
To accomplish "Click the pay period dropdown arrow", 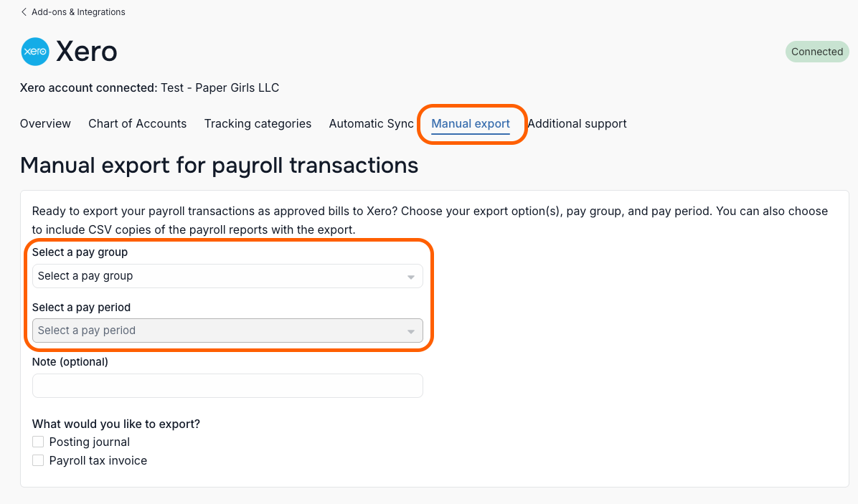I will [410, 332].
